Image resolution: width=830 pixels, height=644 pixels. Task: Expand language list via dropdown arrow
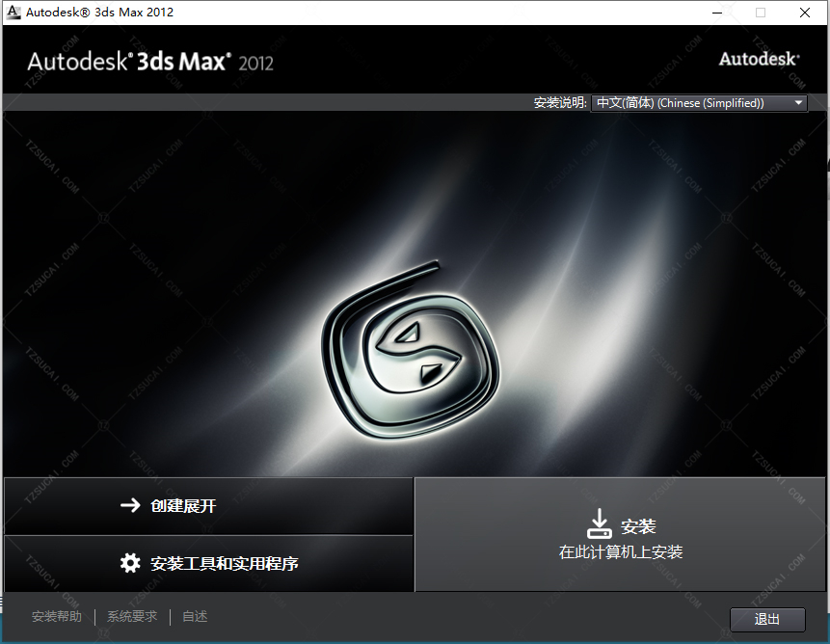click(x=798, y=102)
